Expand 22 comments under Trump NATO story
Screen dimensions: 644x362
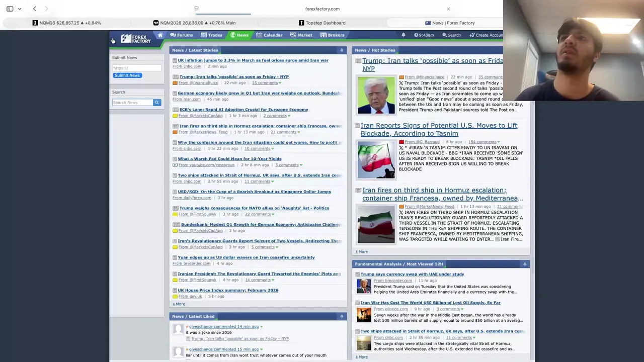[259, 214]
